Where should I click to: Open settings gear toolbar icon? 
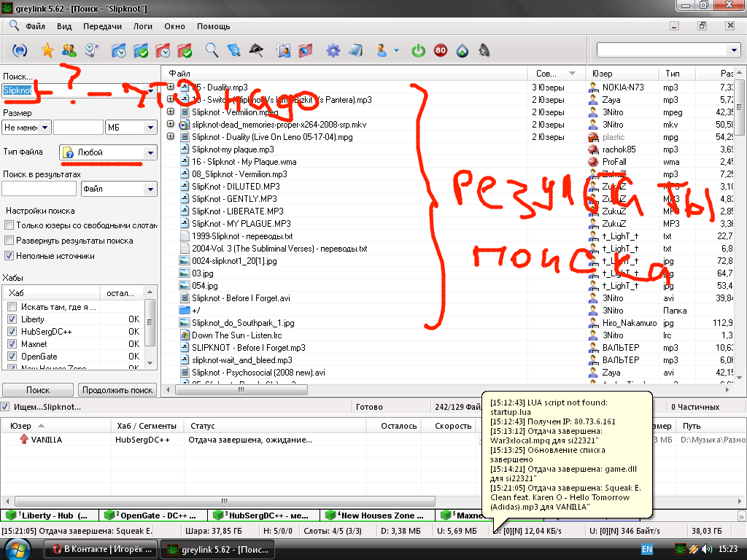point(333,50)
